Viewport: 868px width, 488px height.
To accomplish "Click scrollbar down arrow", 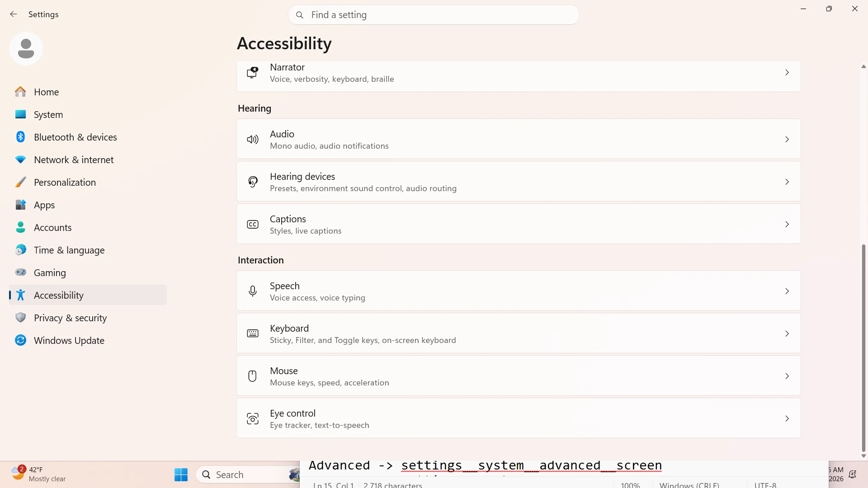I will tap(863, 456).
